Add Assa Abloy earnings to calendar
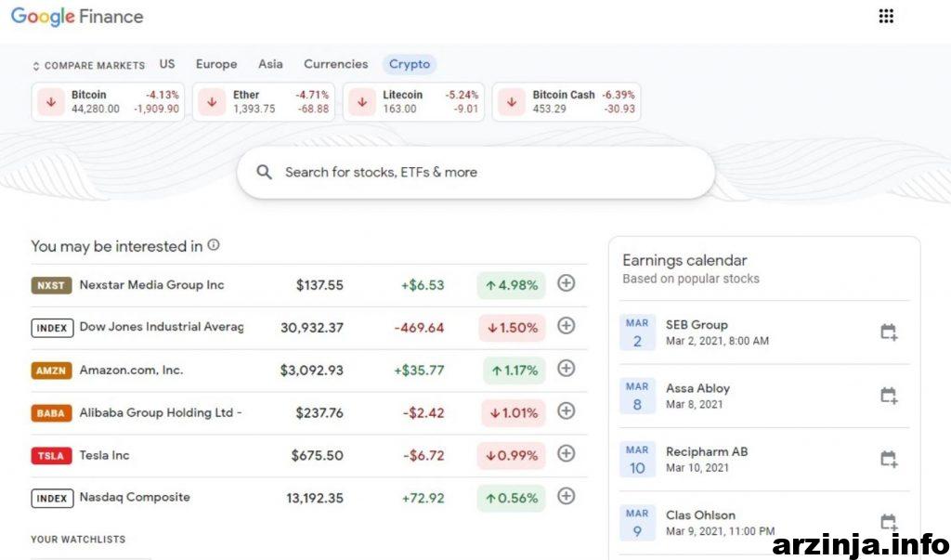The image size is (951, 560). coord(889,396)
